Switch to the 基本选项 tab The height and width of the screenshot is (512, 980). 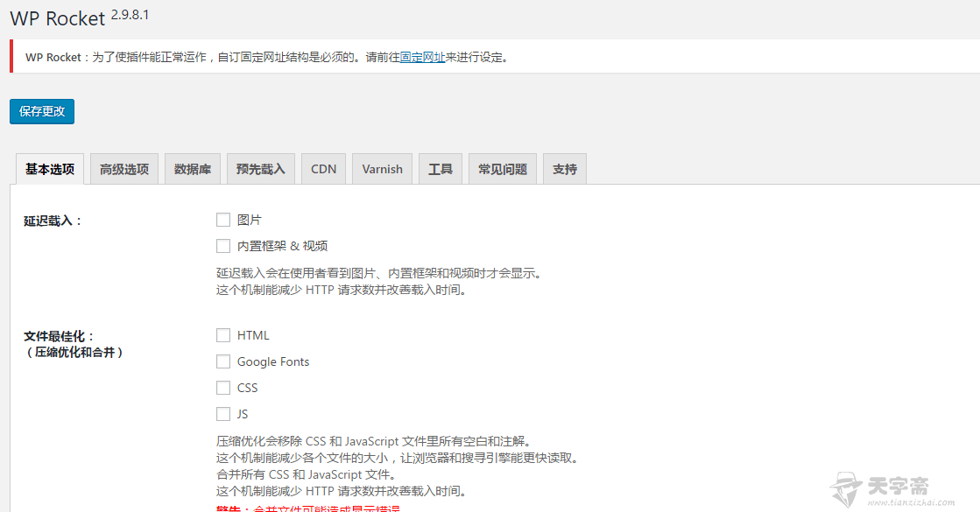pyautogui.click(x=50, y=169)
